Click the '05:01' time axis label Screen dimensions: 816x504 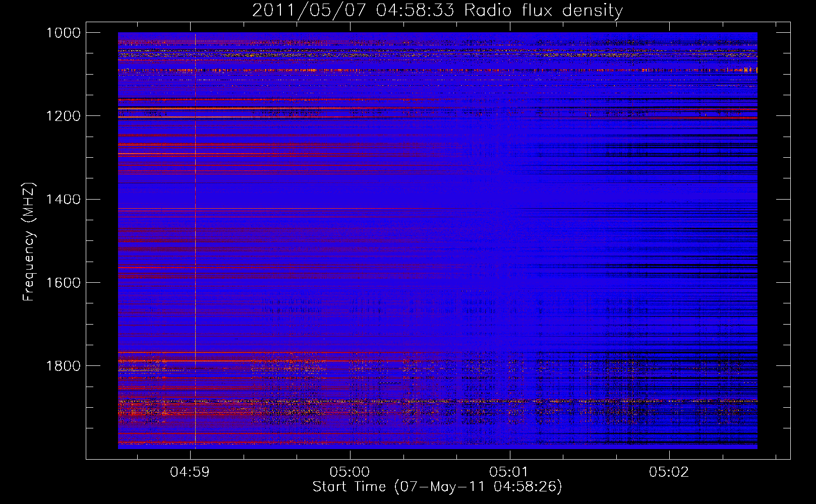tap(509, 472)
